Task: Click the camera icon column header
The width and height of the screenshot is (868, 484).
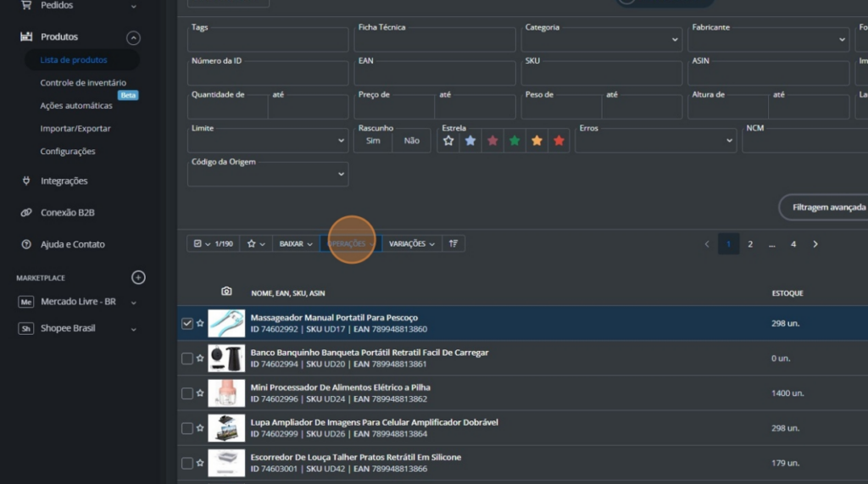Action: pos(226,292)
